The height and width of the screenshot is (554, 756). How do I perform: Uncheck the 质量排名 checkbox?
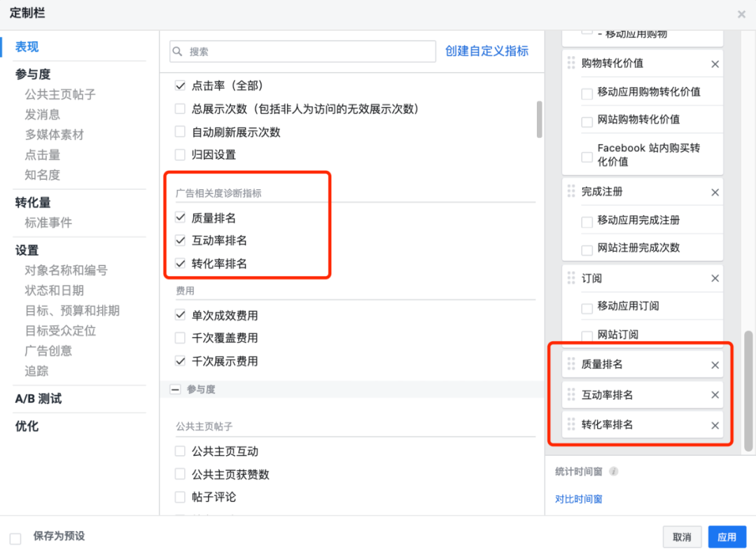point(180,218)
